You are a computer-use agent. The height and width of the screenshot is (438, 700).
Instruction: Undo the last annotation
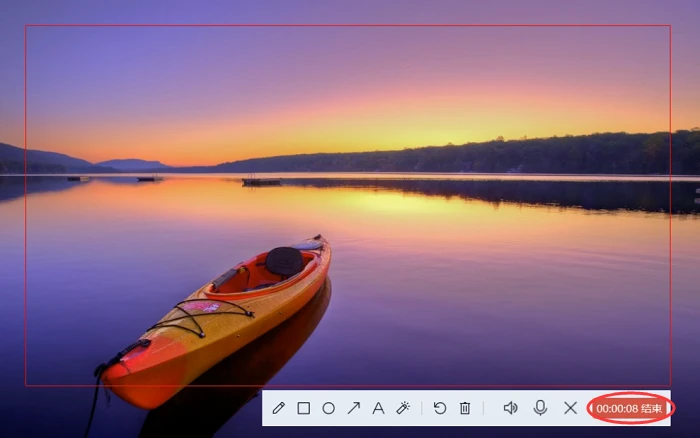click(x=440, y=408)
